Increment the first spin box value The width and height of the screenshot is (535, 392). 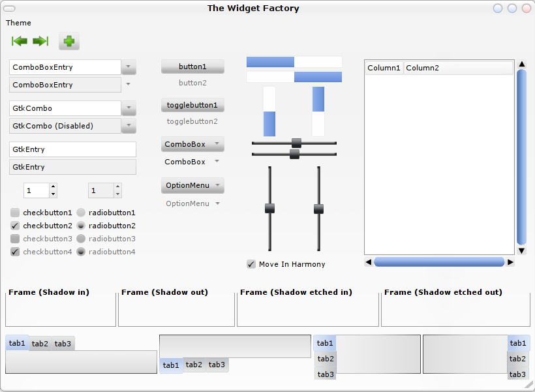[x=53, y=187]
